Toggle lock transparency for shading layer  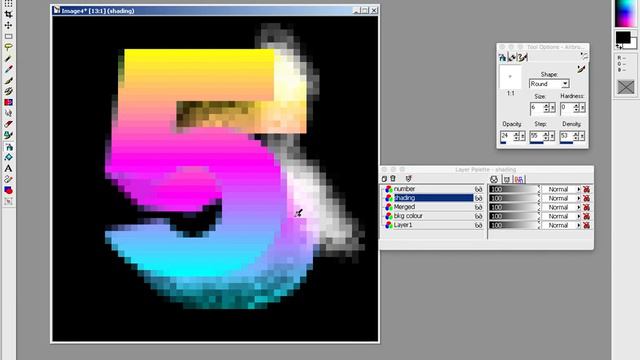click(x=587, y=198)
